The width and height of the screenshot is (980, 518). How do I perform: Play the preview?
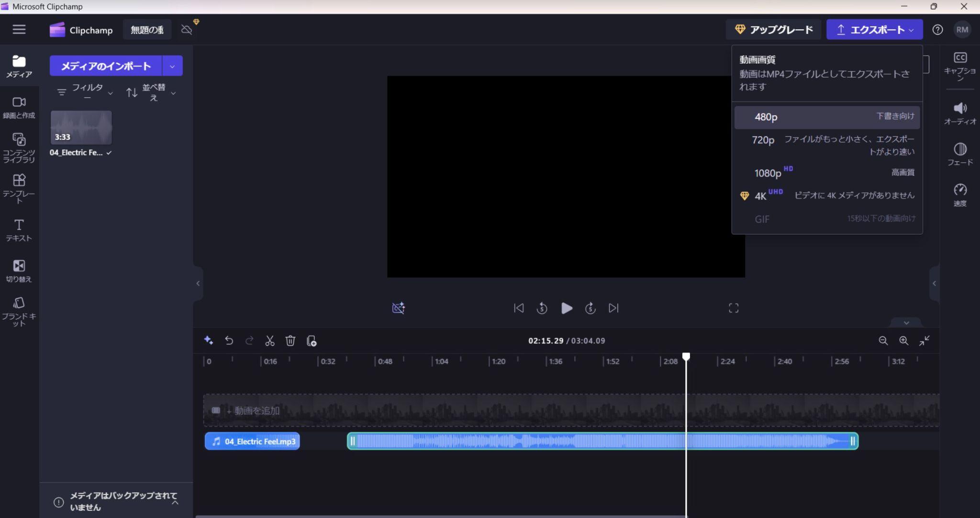(567, 308)
